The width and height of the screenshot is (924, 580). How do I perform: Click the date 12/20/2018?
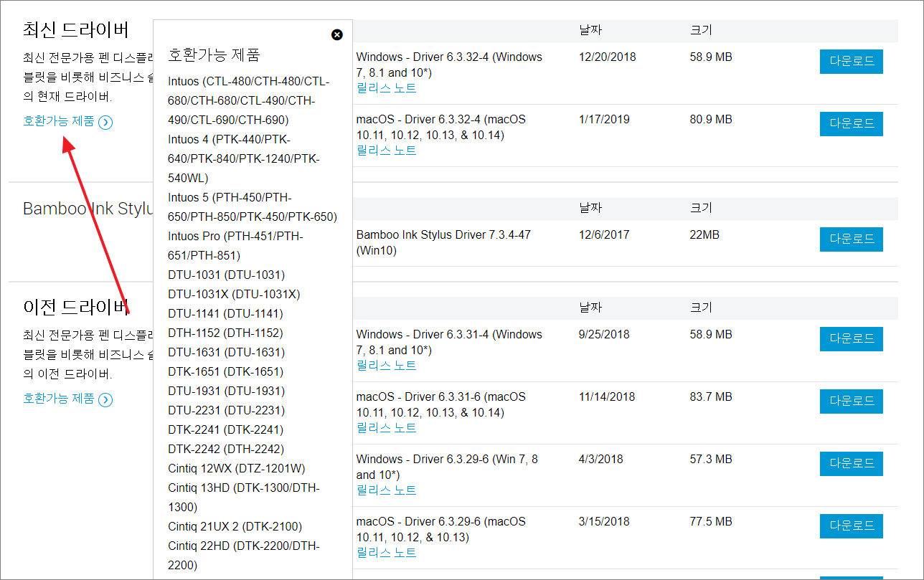[608, 57]
